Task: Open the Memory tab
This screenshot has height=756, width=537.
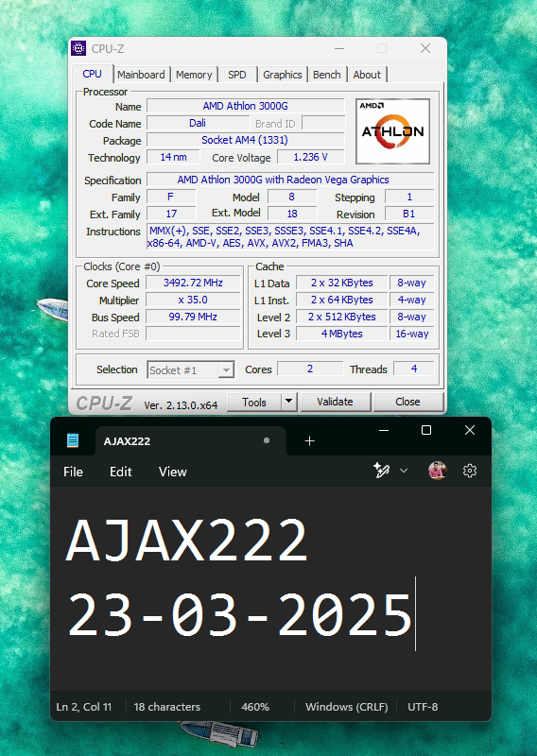Action: pos(194,75)
